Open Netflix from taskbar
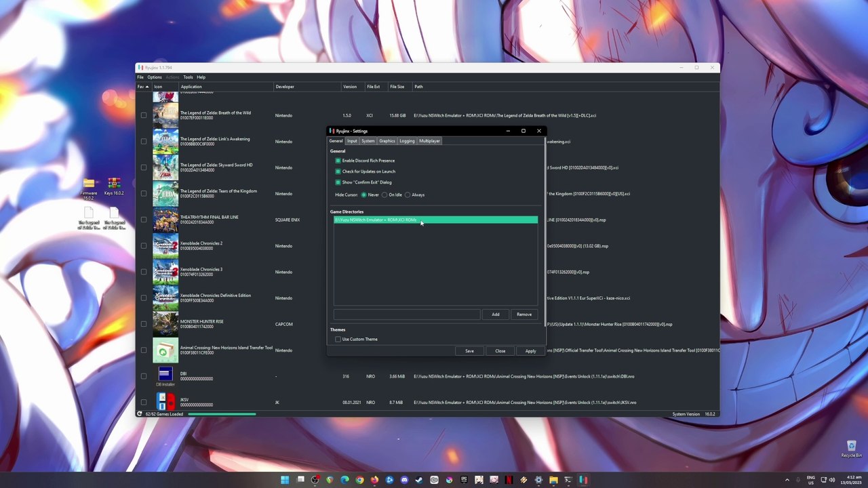This screenshot has height=488, width=868. pos(509,480)
